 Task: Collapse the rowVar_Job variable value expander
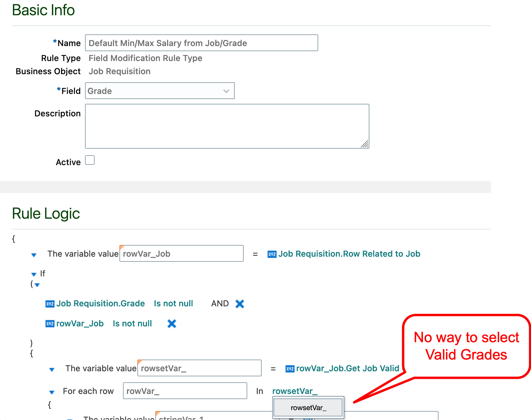[x=34, y=255]
